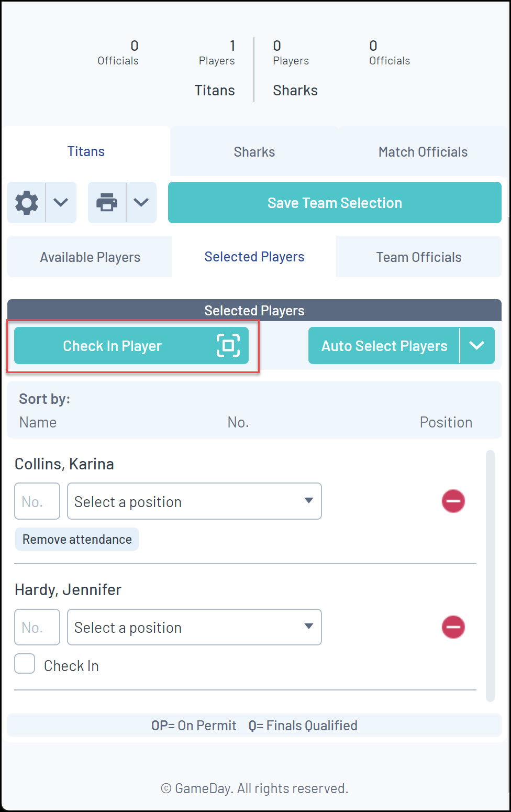Click the settings gear icon
Viewport: 511px width, 812px height.
point(27,203)
